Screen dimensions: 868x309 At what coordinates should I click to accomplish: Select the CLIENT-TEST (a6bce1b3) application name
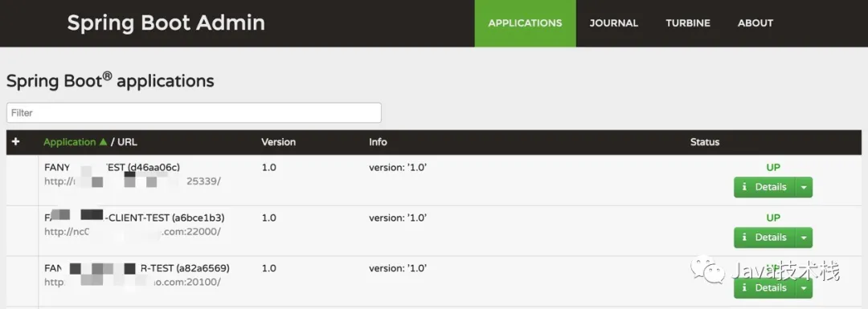pyautogui.click(x=134, y=218)
